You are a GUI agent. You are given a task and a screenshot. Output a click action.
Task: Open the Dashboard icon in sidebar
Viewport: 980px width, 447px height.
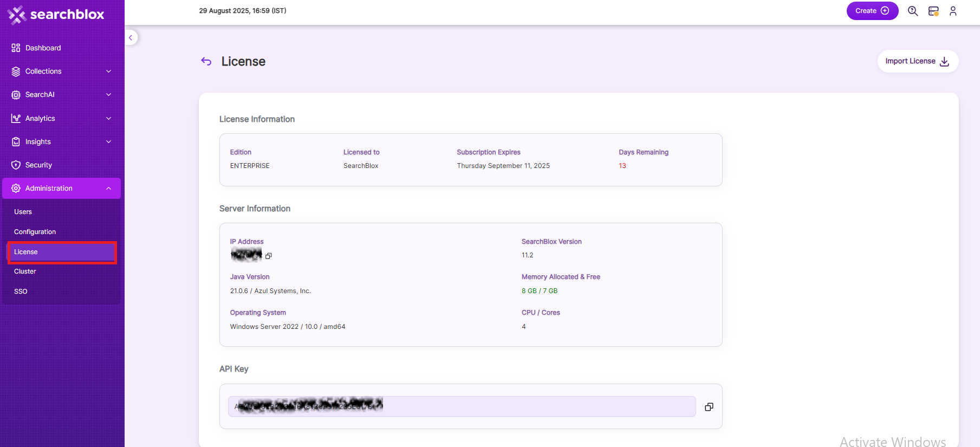point(16,48)
